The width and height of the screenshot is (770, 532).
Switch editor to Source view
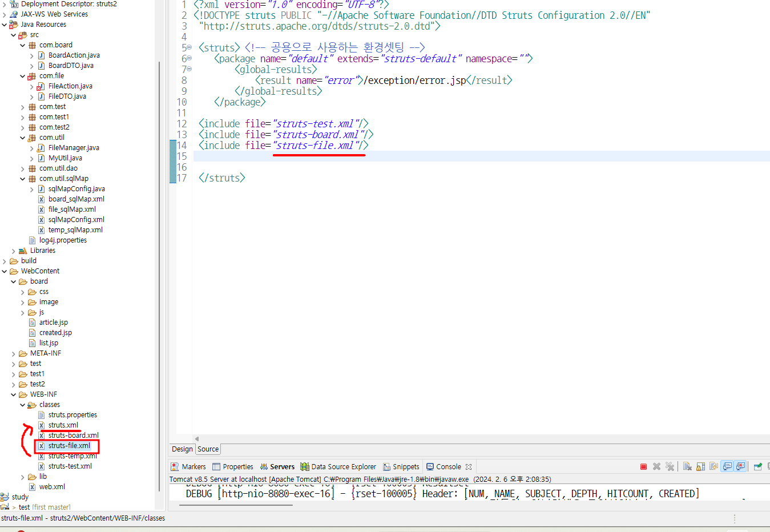click(x=208, y=449)
